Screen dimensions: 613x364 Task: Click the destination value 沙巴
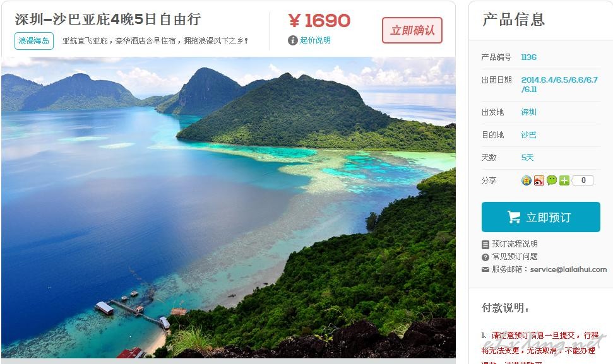coord(528,135)
